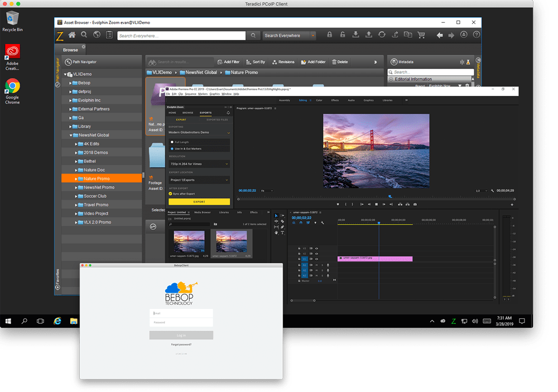This screenshot has height=392, width=558.
Task: Select the Selection arrow tool in Premiere
Action: (x=276, y=216)
